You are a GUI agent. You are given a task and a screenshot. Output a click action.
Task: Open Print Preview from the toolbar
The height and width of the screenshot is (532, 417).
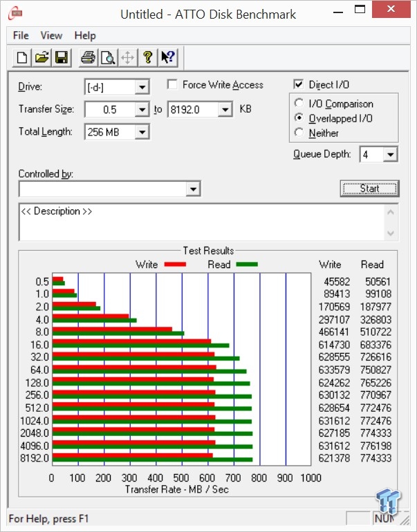click(x=108, y=57)
